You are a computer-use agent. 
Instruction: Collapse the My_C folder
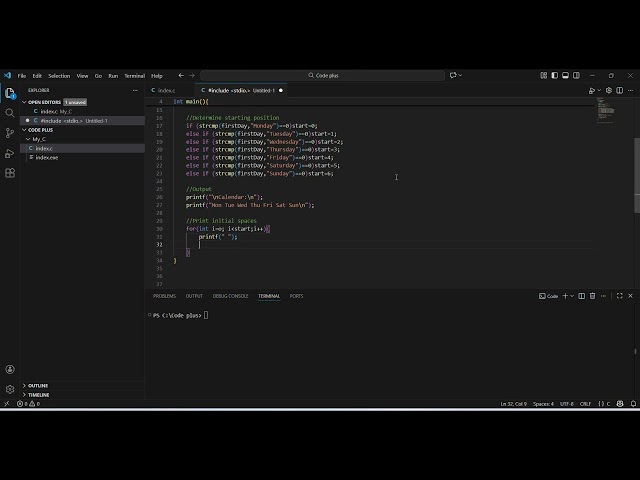click(x=28, y=139)
